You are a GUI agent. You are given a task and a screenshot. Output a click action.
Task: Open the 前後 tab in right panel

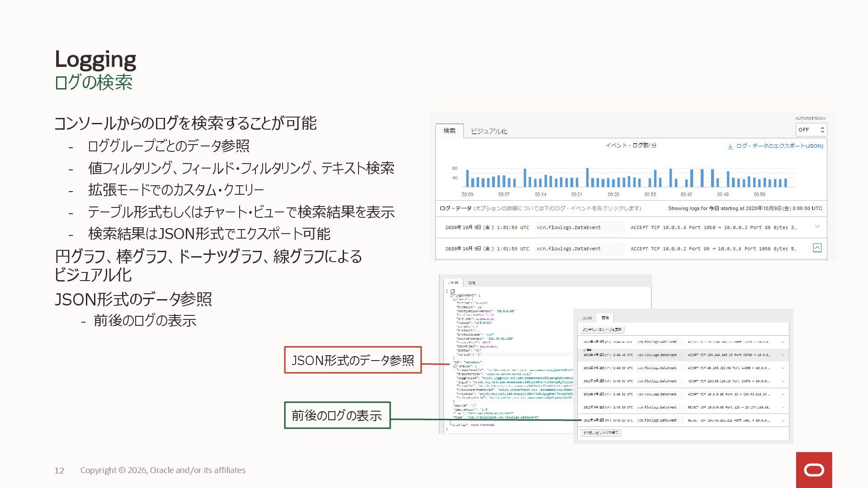pos(605,318)
